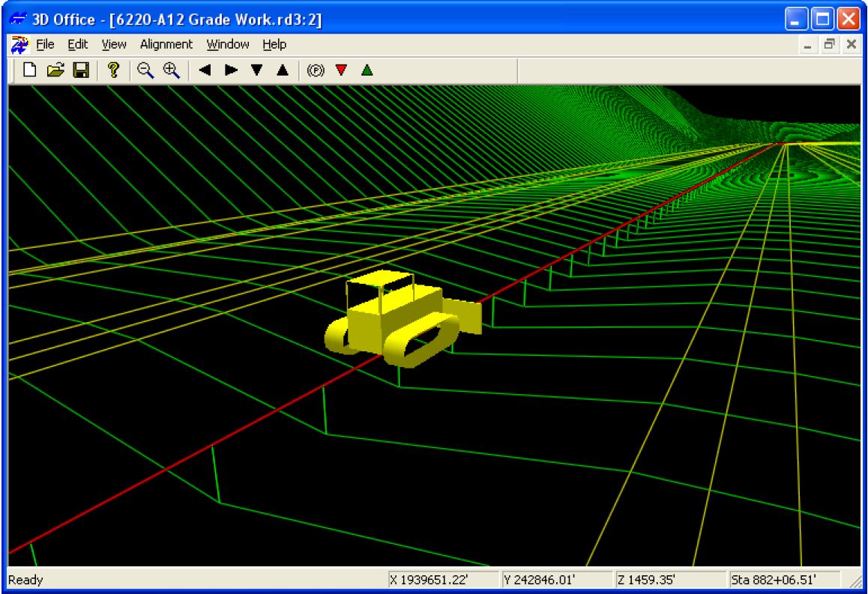Screen dimensions: 868x594
Task: Click the yellow question mark help icon
Action: pyautogui.click(x=113, y=70)
